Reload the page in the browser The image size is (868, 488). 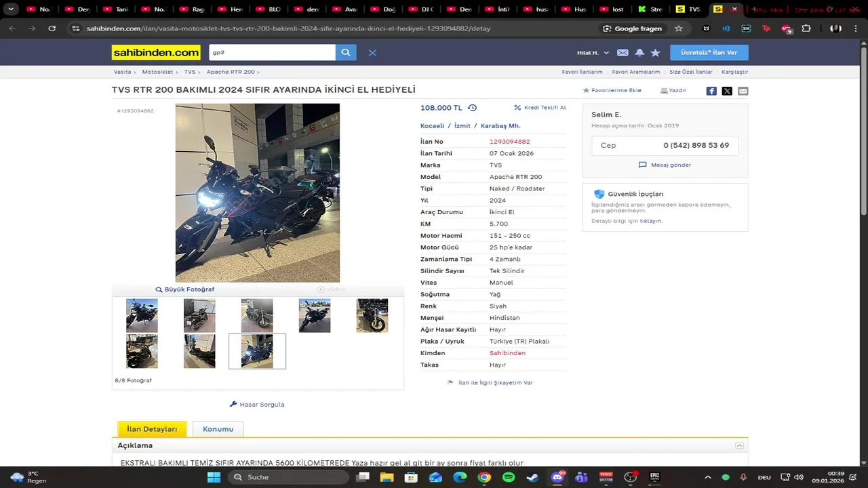click(52, 28)
